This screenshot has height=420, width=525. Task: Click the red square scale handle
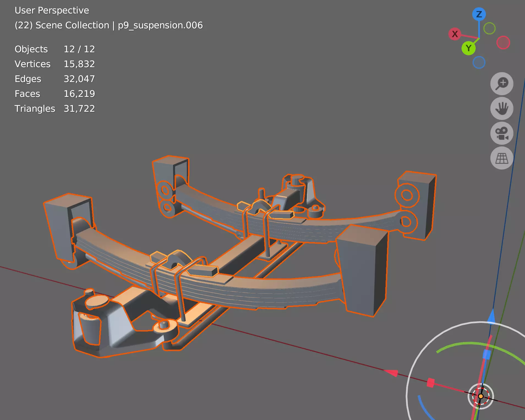(x=431, y=383)
